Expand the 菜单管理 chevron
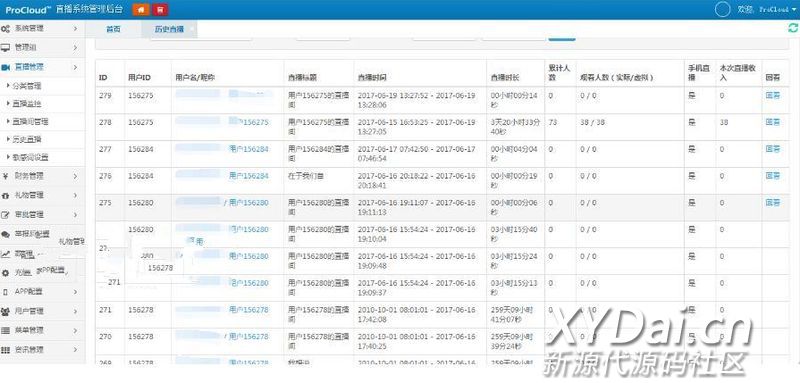This screenshot has height=383, width=800. pos(75,331)
